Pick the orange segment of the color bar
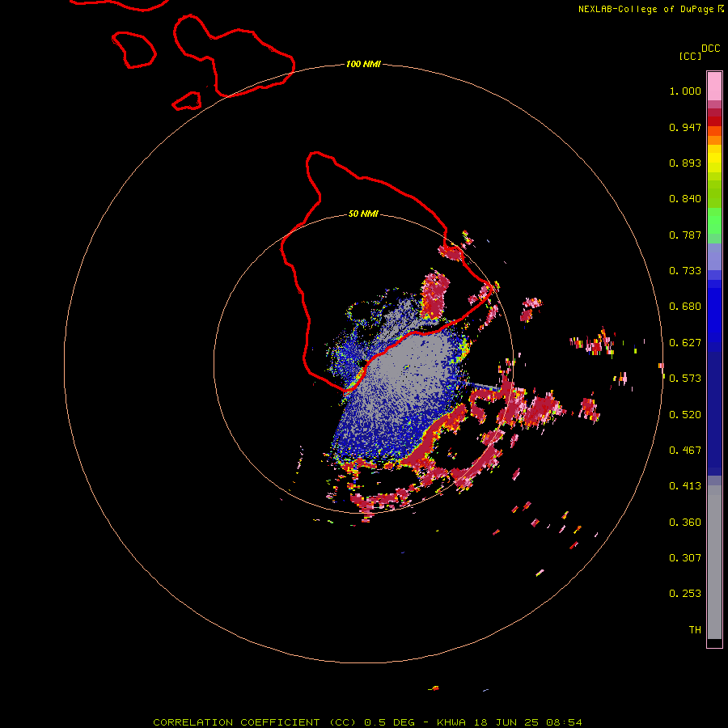 (x=714, y=140)
